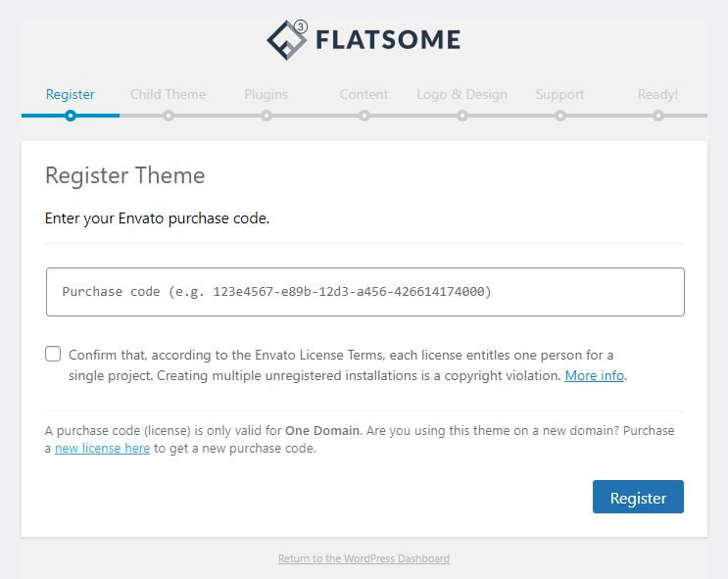Click the Content step circle marker

(x=364, y=116)
